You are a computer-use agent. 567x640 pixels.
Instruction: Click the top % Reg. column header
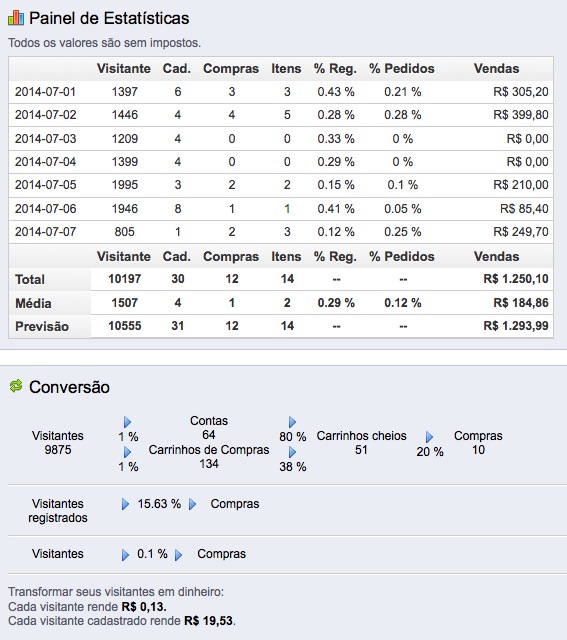pos(335,69)
